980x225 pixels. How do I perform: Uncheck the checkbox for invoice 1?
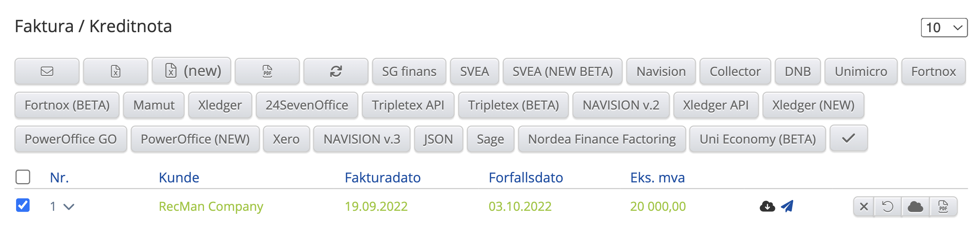(23, 205)
